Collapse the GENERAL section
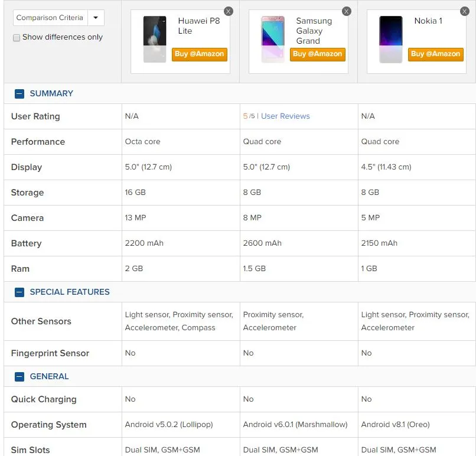 pos(19,377)
